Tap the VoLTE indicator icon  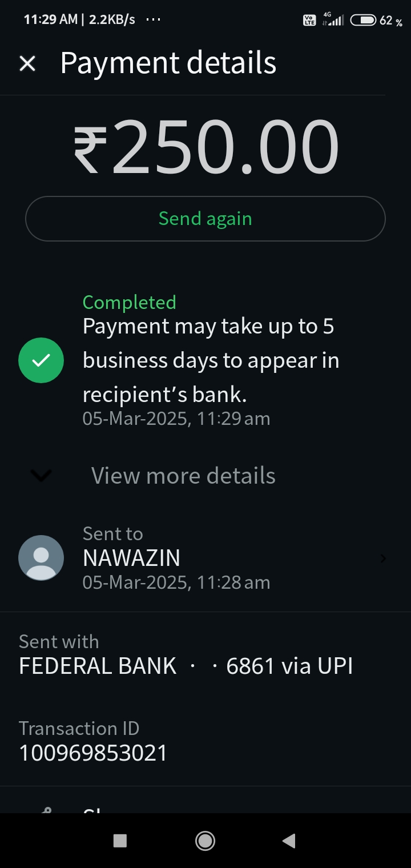[309, 21]
